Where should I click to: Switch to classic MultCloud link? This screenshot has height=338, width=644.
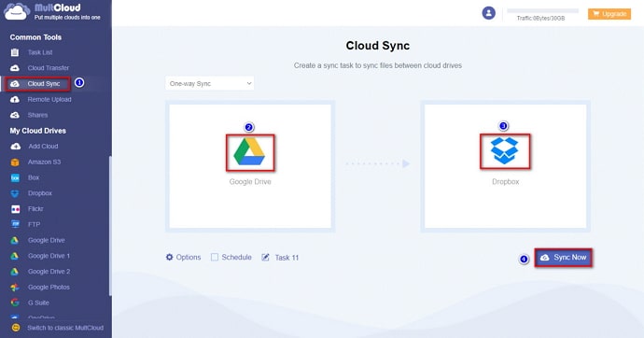65,328
